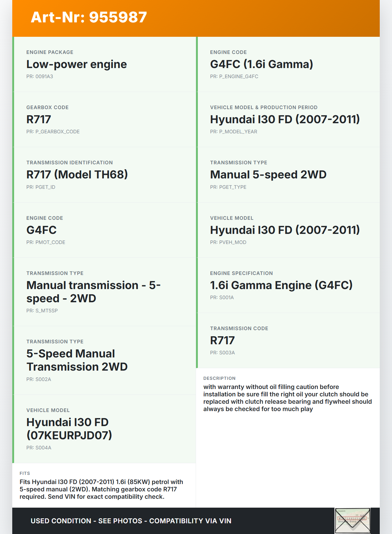
Task: Click the Fits Hyundai I30 compatibility text
Action: click(101, 489)
